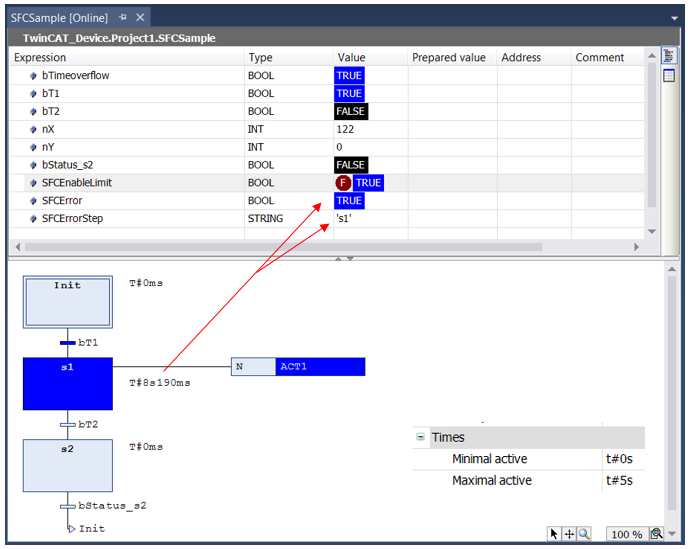The width and height of the screenshot is (691, 549).
Task: Select the ACT1 action block
Action: click(320, 367)
